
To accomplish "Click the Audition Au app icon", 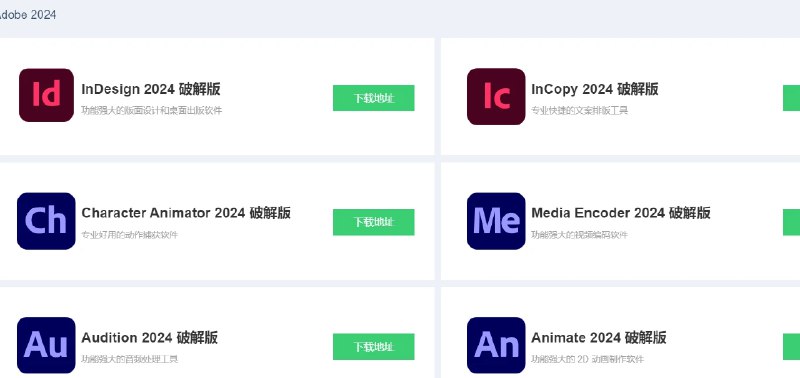I will [46, 345].
